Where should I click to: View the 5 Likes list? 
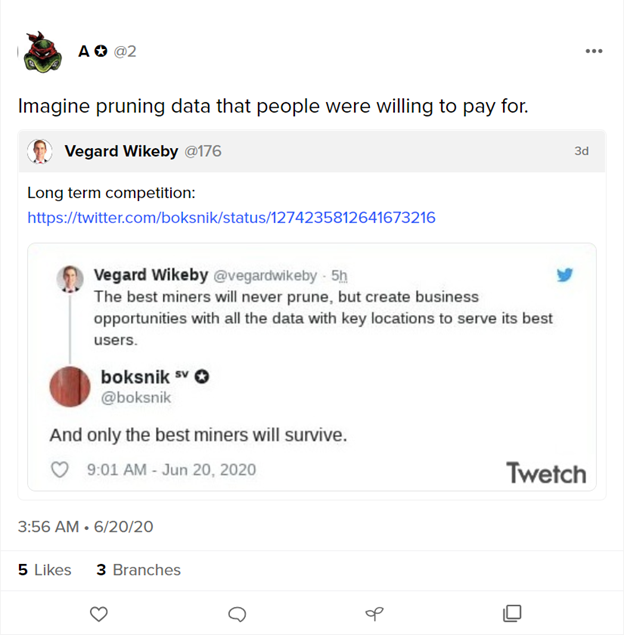tap(45, 570)
